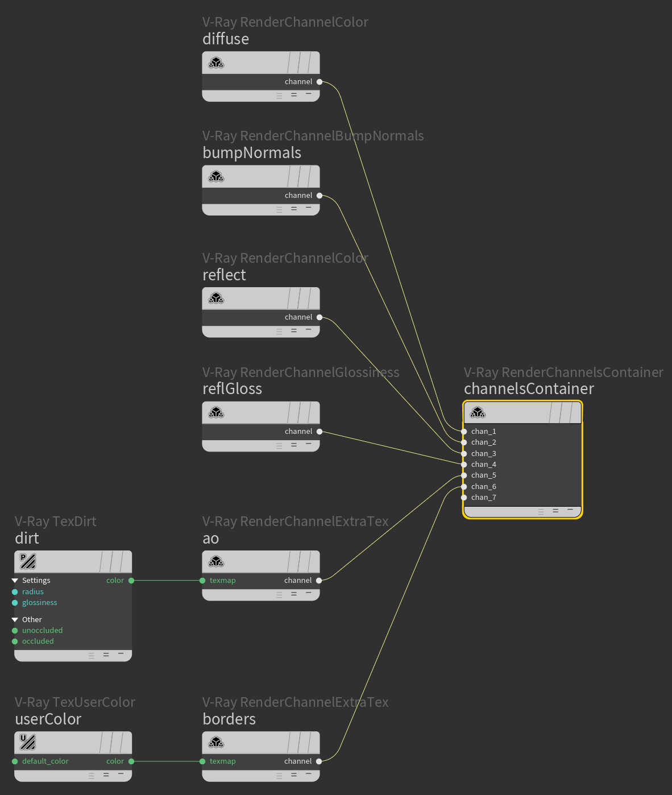Select the node name "userColor"
The image size is (672, 795).
[x=48, y=719]
